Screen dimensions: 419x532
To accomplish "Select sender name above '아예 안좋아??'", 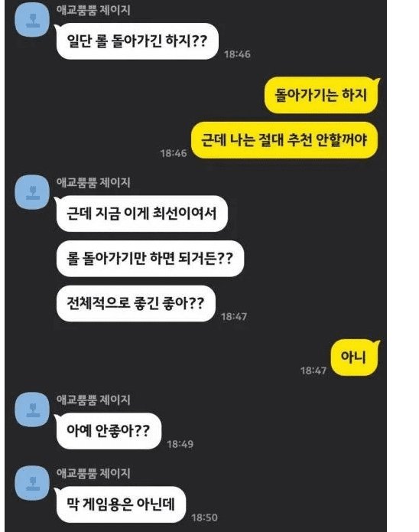I will pos(93,400).
